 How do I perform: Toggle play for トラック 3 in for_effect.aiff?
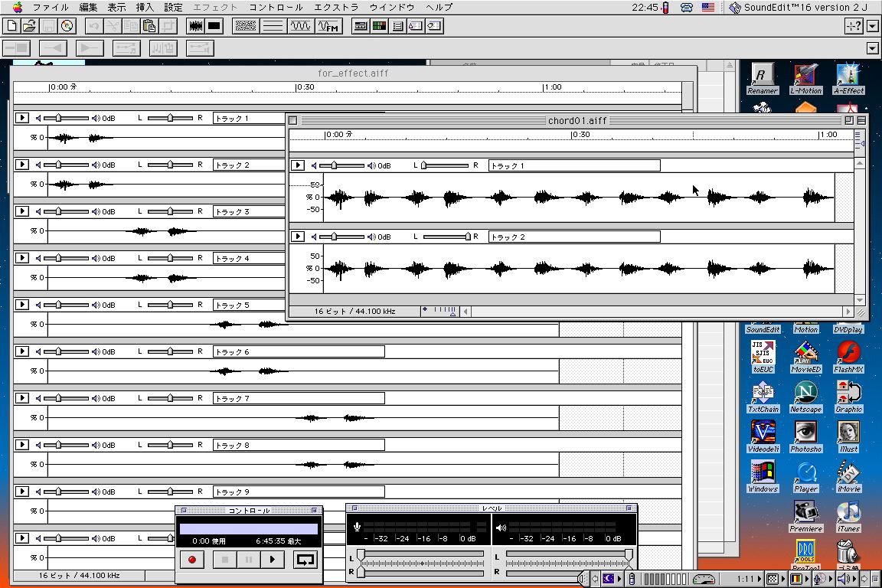point(21,211)
